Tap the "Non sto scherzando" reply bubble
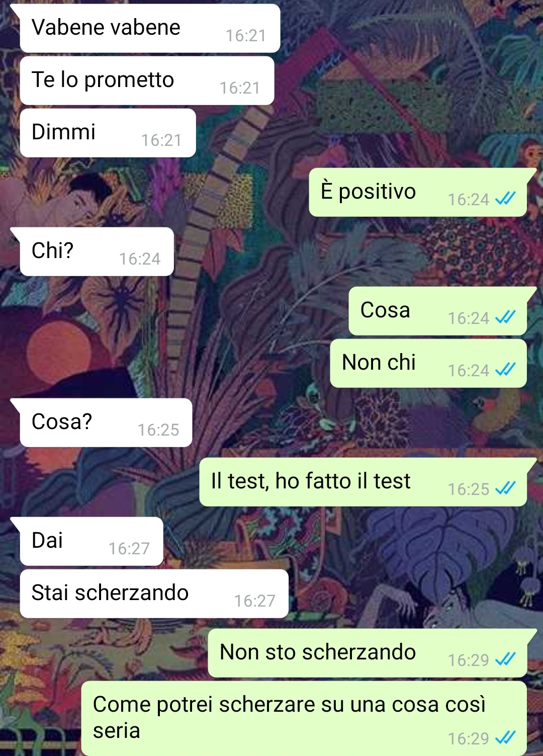The width and height of the screenshot is (543, 756). click(x=368, y=653)
